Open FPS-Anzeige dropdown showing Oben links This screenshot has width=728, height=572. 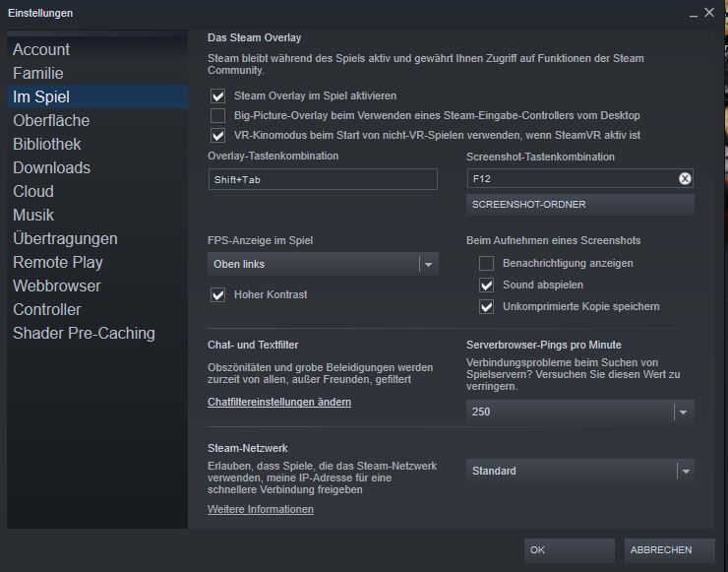(x=324, y=264)
